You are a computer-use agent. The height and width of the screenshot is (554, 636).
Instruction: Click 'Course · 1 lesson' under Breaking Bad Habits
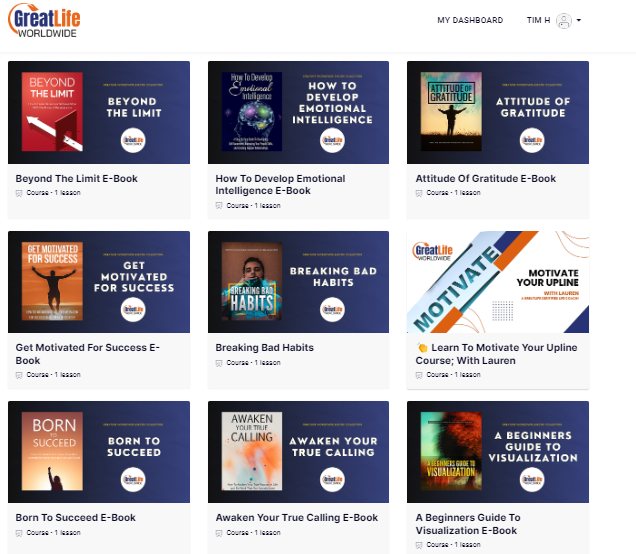(x=254, y=363)
